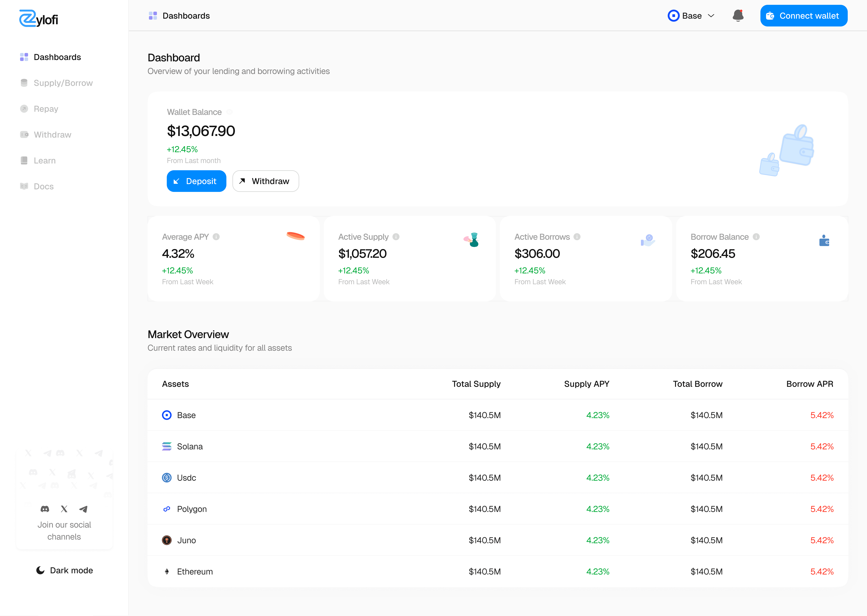Click the Zylofi logo
867x616 pixels.
click(x=39, y=18)
